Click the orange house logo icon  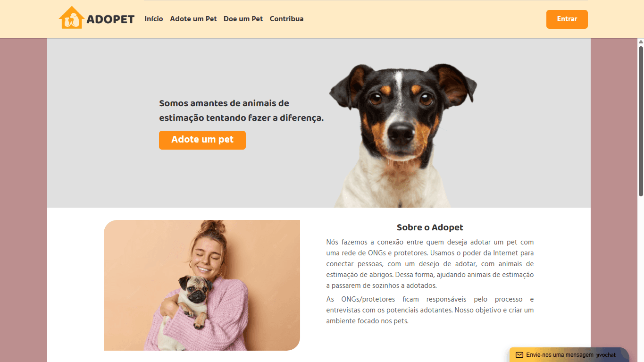pyautogui.click(x=71, y=18)
